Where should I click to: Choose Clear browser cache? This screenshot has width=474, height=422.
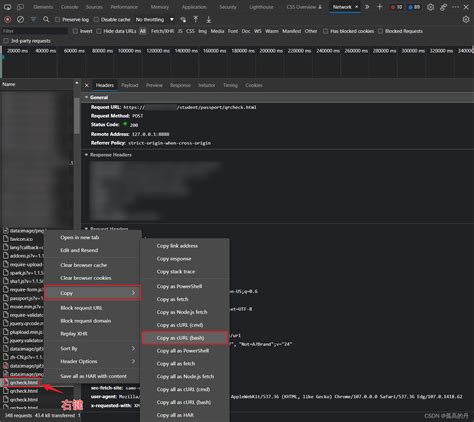[x=92, y=265]
